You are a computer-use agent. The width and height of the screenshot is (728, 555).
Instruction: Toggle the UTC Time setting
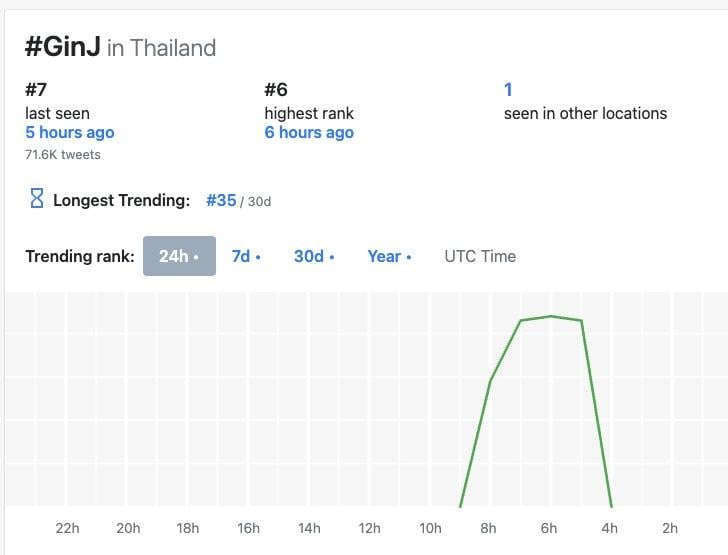point(480,256)
